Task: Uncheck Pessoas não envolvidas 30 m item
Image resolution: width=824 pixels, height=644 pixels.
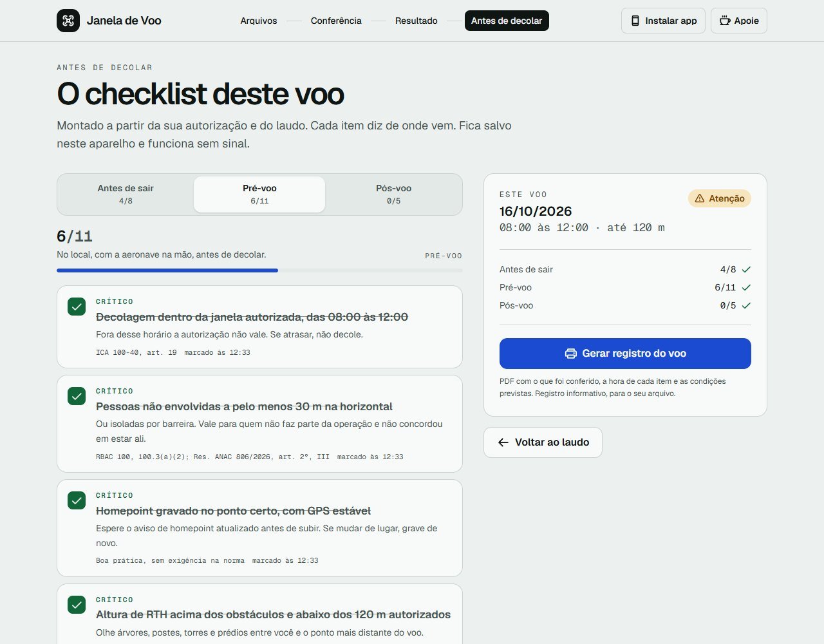Action: pyautogui.click(x=77, y=396)
